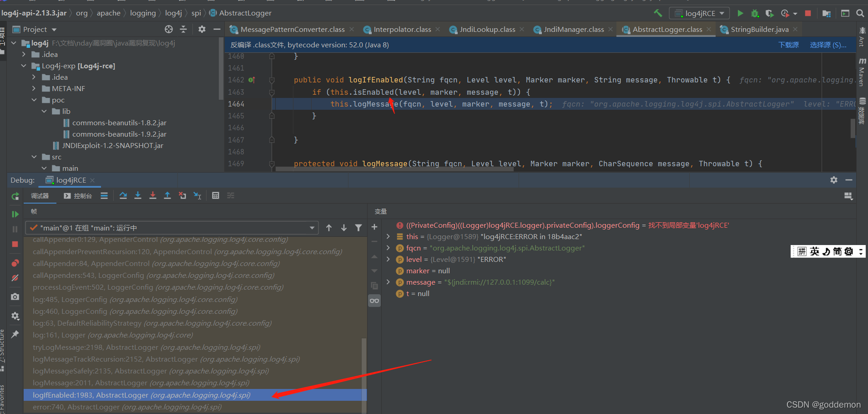Open Project panel settings gear
Viewport: 868px width, 414px height.
[x=202, y=29]
